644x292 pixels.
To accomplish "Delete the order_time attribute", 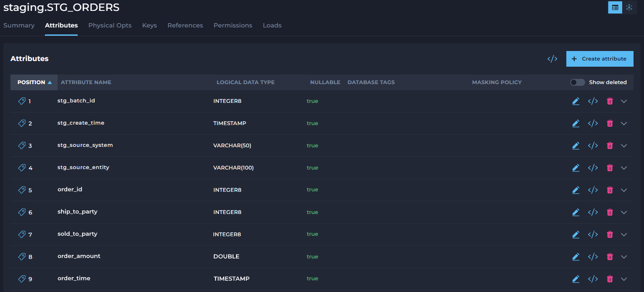I will click(610, 279).
